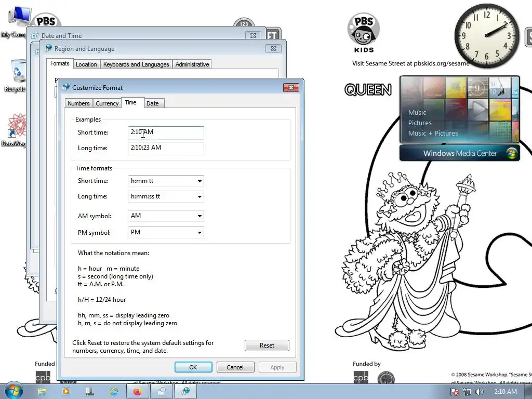Select Music + Pictures in Media Center gadget
532x399 pixels.
click(x=433, y=134)
